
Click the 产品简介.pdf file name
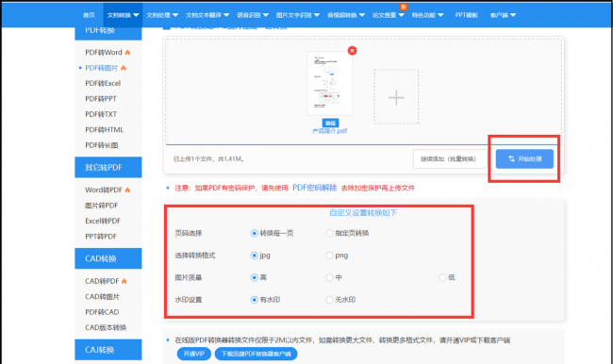click(329, 131)
